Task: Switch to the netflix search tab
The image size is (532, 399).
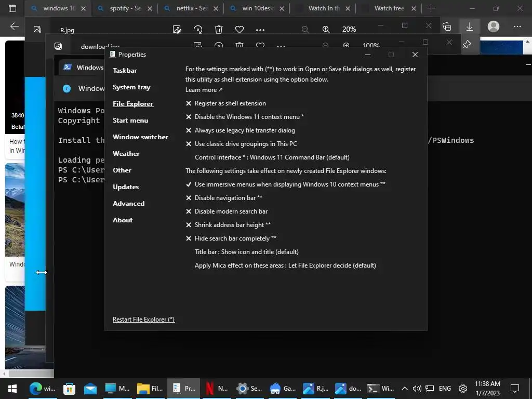Action: click(191, 8)
